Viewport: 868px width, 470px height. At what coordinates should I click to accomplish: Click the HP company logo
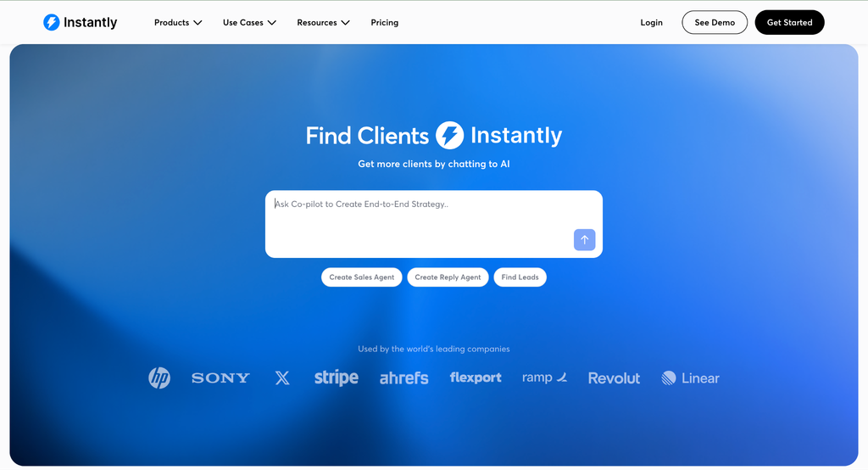159,378
